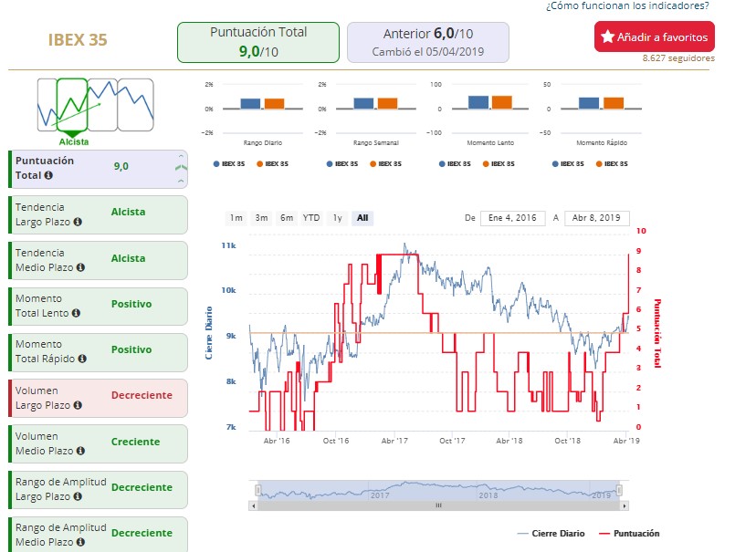Click the orange bar in Momento Rápido chart

[x=614, y=103]
